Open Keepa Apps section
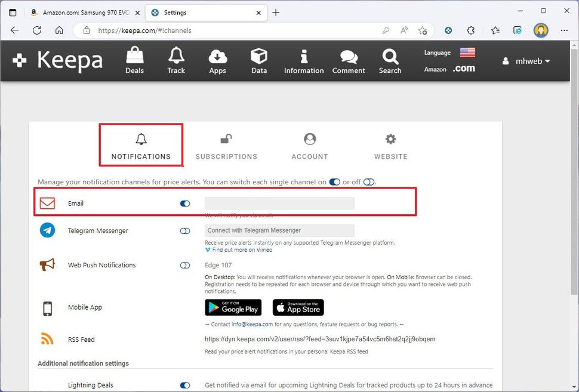This screenshot has width=579, height=392. coord(217,60)
